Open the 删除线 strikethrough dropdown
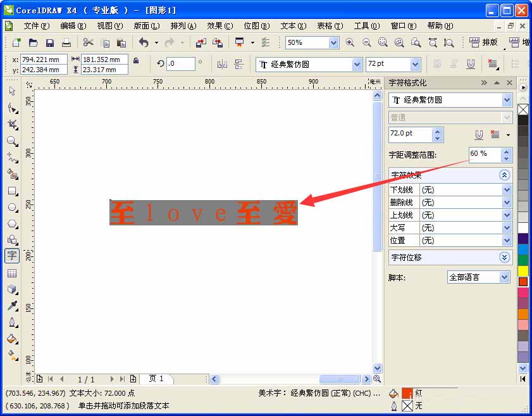This screenshot has height=416, width=532. pyautogui.click(x=507, y=203)
